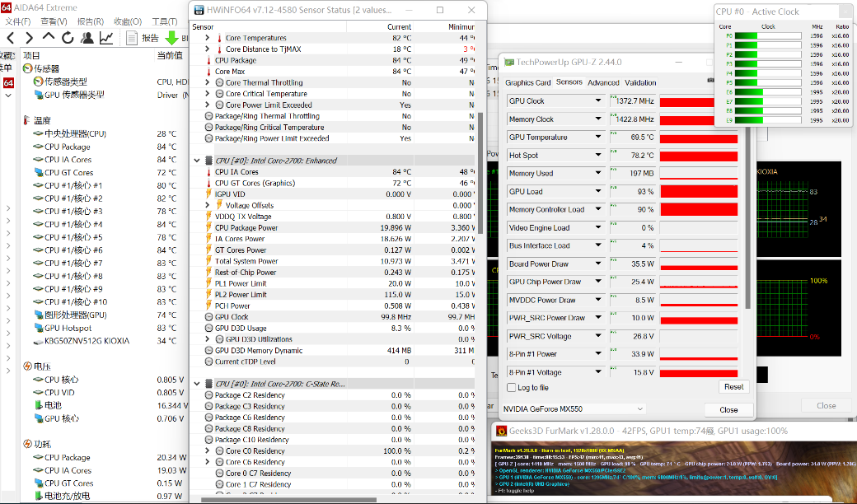Click the 功耗 section icon
This screenshot has height=504, width=857.
pyautogui.click(x=28, y=444)
